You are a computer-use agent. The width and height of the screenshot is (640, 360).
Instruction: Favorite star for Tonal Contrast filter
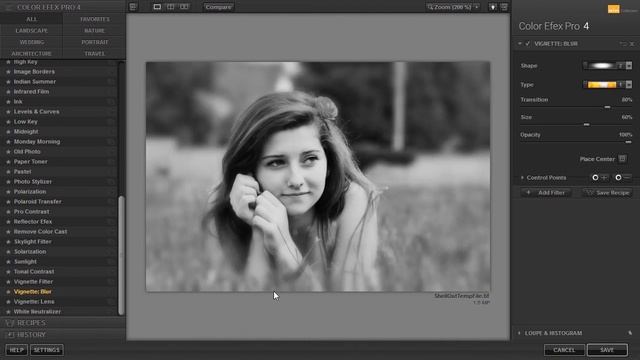coord(8,272)
